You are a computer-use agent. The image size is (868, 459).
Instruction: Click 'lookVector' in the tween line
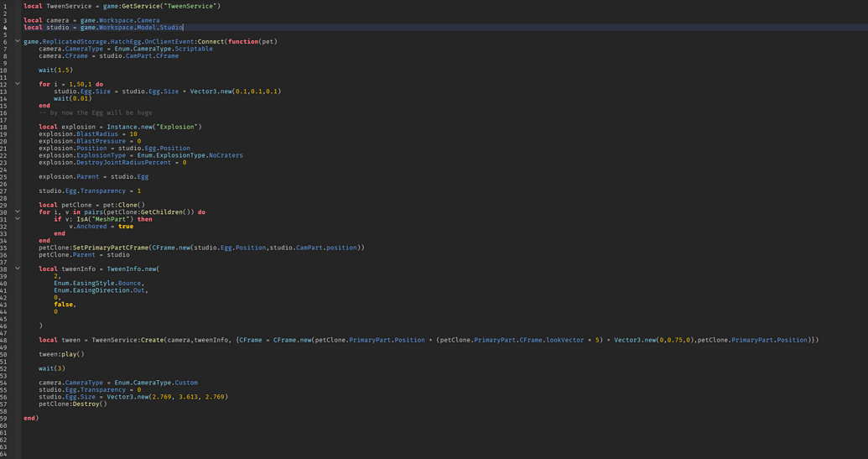(x=564, y=340)
